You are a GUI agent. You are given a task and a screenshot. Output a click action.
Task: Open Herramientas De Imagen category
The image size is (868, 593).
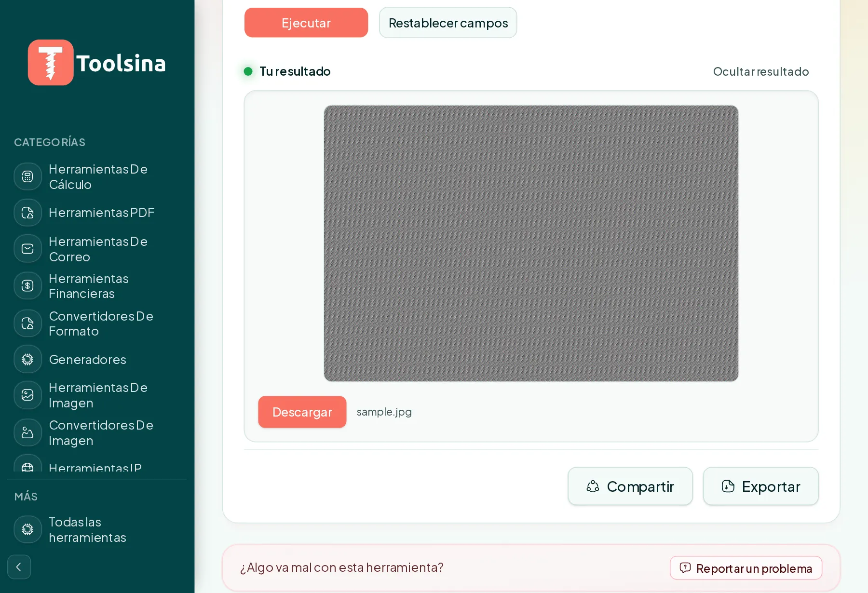pos(98,395)
